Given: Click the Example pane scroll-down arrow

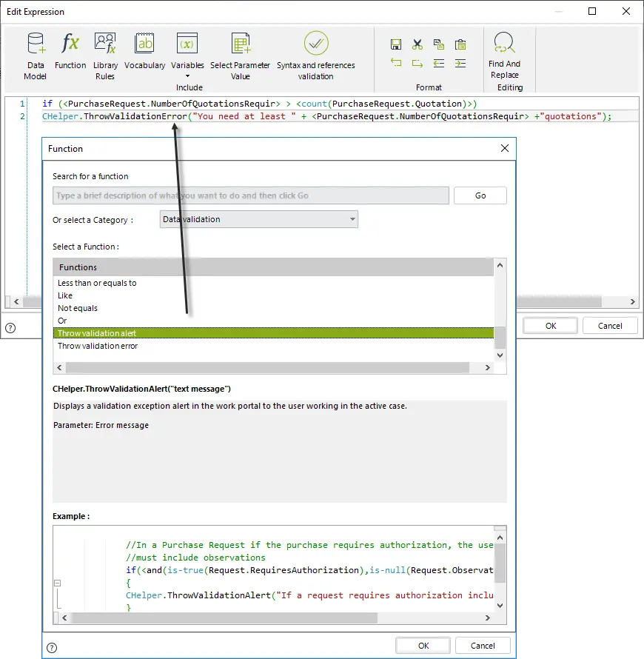Looking at the screenshot, I should point(500,606).
